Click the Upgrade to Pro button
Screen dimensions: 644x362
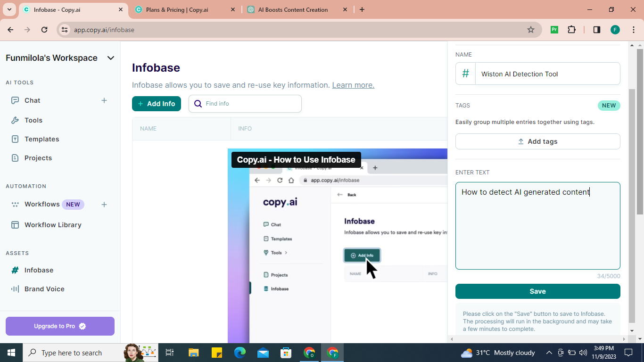click(x=60, y=326)
